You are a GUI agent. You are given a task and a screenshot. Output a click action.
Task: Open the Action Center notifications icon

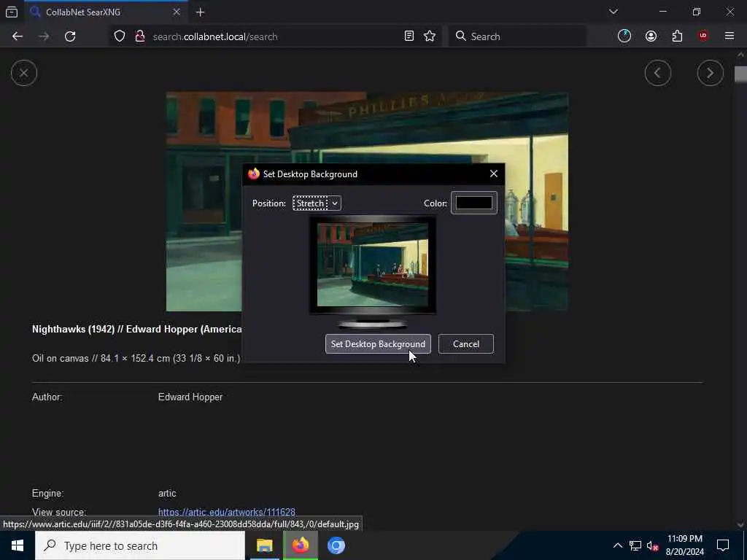pyautogui.click(x=723, y=545)
